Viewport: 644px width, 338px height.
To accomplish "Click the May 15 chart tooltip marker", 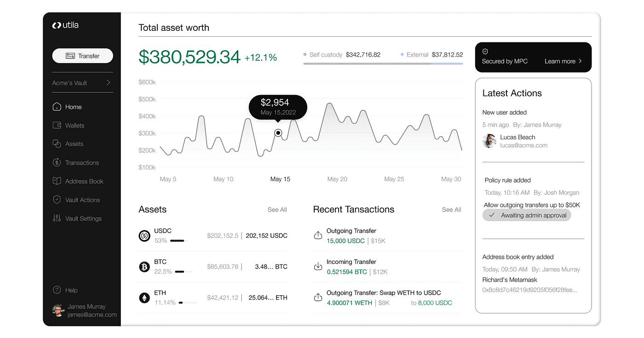I will point(278,132).
